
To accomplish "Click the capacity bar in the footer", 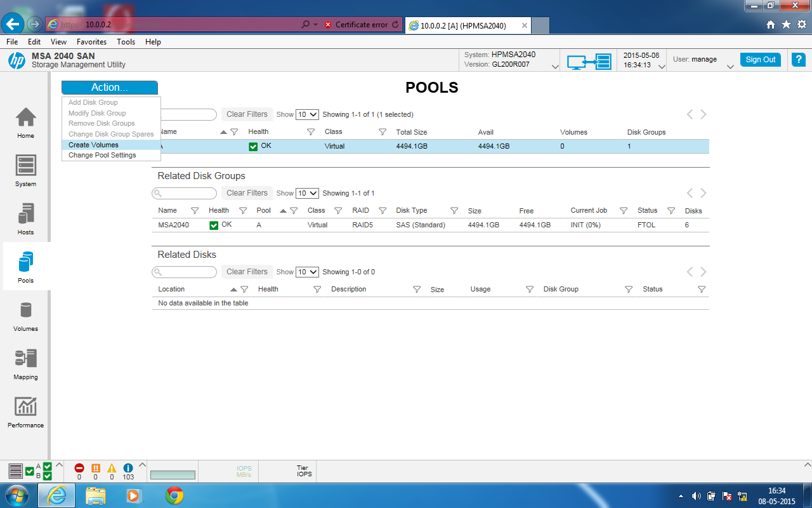I will (x=173, y=473).
